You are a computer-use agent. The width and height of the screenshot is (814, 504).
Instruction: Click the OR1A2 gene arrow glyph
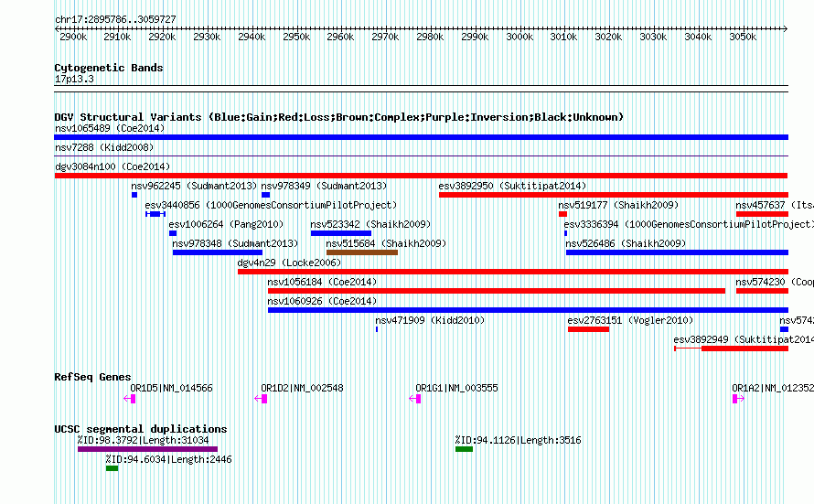click(739, 399)
